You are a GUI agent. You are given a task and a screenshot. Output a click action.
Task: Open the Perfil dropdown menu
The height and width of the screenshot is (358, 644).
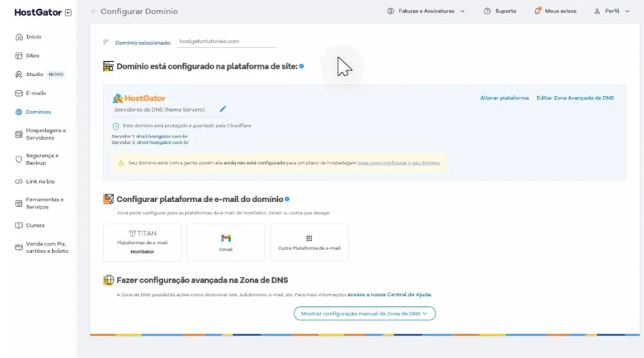coord(612,11)
